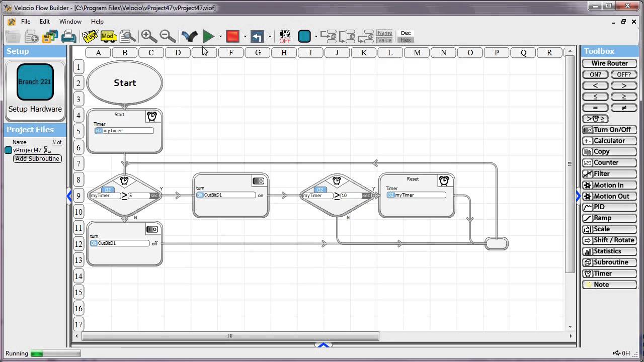Toggle the Value display option

tap(385, 40)
